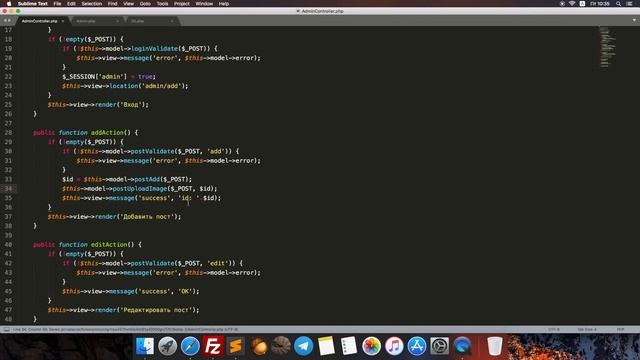Open the Notes app in Dock
This screenshot has height=360, width=640.
point(327,346)
